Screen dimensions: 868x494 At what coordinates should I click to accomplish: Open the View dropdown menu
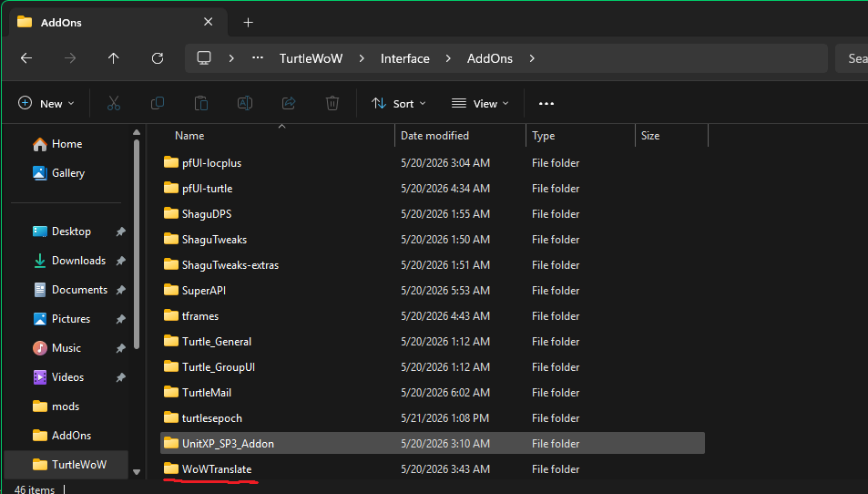point(479,104)
